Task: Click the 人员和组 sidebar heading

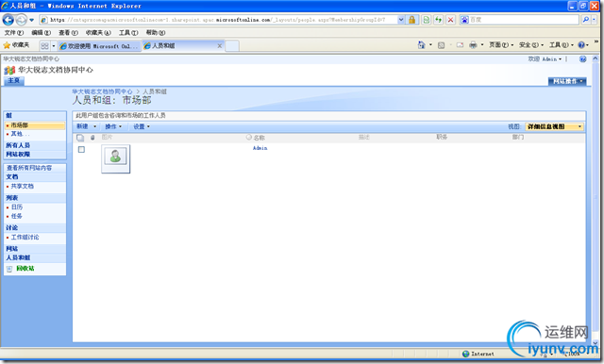Action: [18, 257]
